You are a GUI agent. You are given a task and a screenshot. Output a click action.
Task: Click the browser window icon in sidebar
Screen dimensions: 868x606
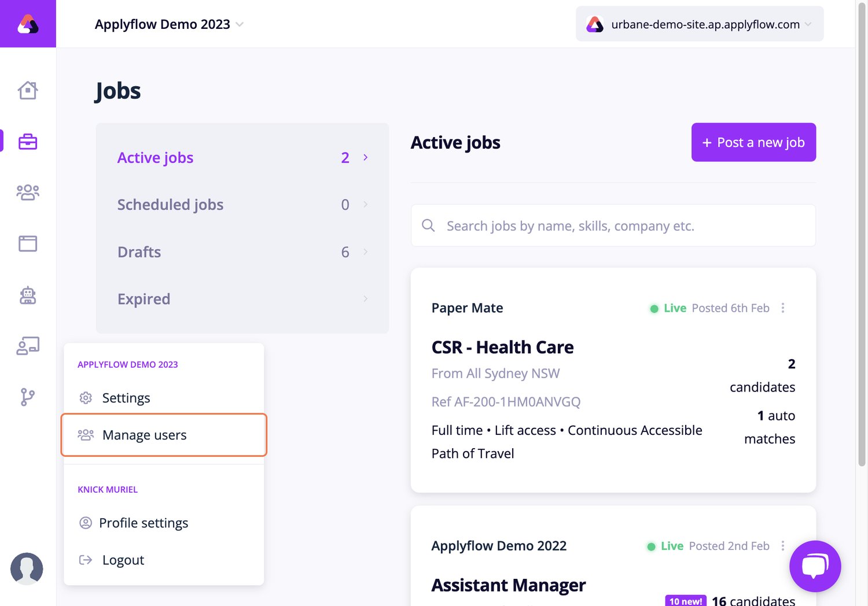pos(27,243)
